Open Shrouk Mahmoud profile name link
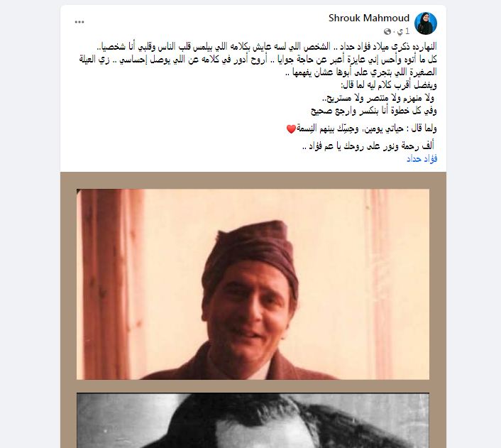This screenshot has width=501, height=448. point(369,18)
